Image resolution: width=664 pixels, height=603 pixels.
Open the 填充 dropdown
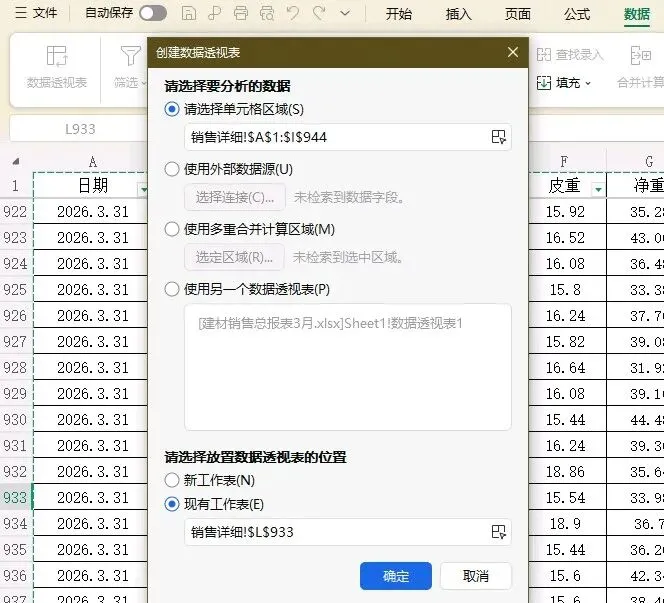coord(564,83)
